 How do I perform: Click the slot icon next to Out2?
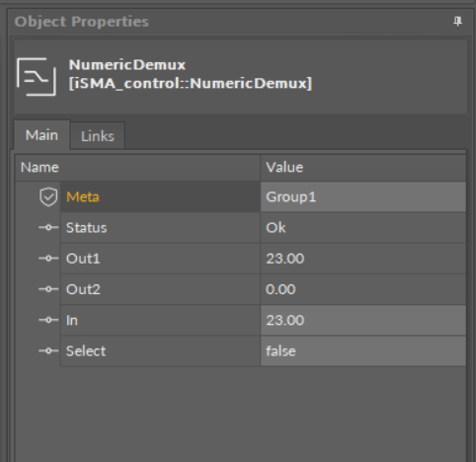tap(48, 289)
